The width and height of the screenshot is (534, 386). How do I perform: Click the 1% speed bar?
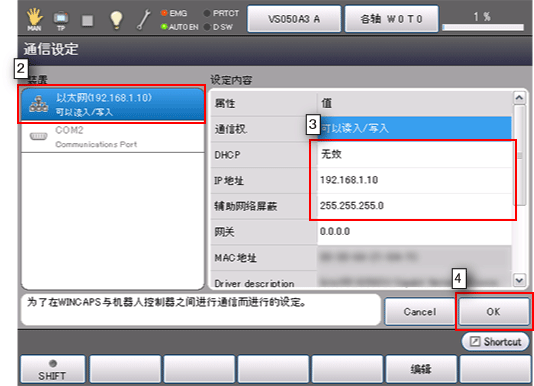483,27
